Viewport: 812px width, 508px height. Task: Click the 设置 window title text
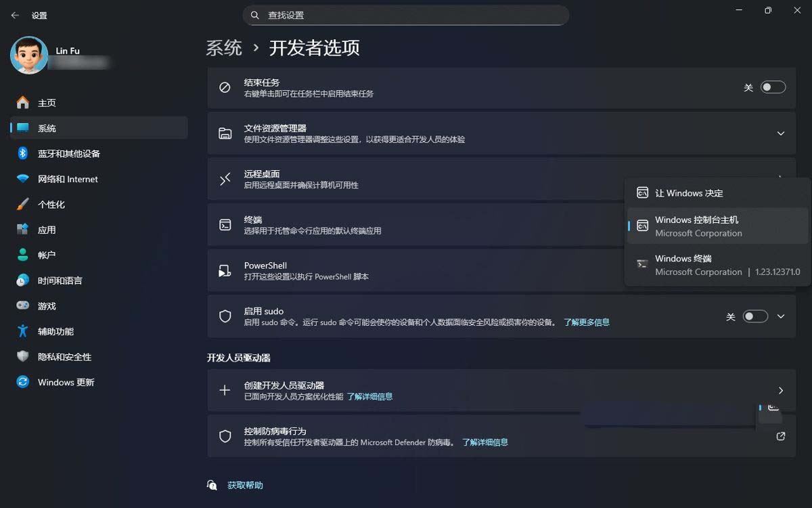coord(39,15)
